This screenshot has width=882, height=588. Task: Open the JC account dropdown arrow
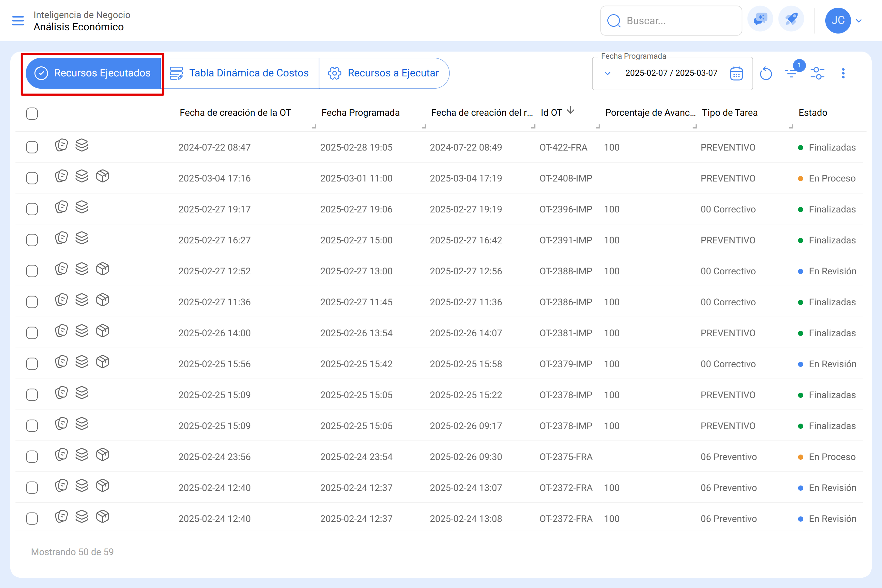(859, 21)
